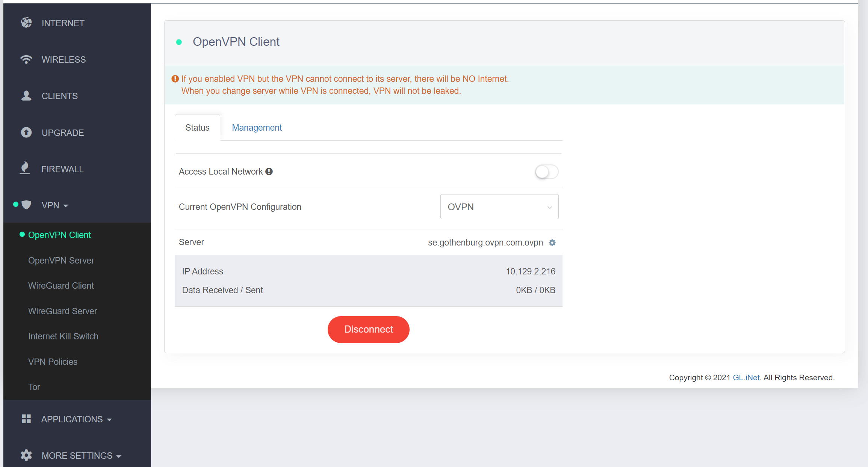Click the OpenVPN Client page heading

tap(236, 42)
